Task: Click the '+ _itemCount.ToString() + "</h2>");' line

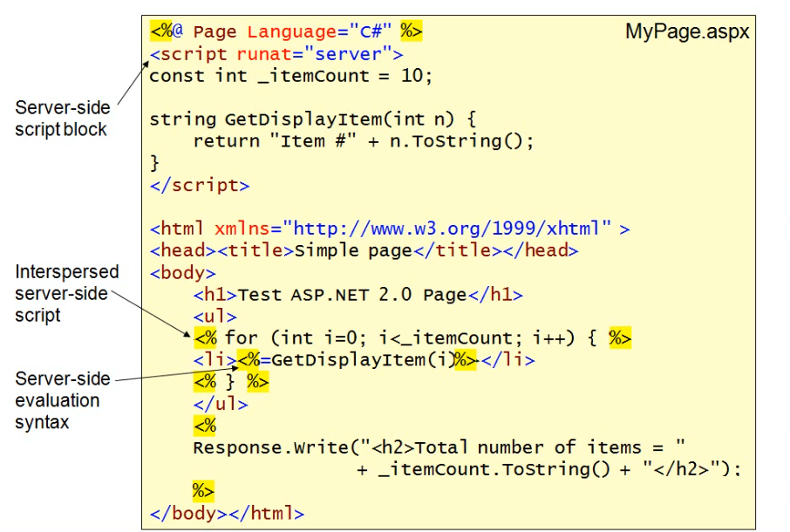Action: point(548,469)
